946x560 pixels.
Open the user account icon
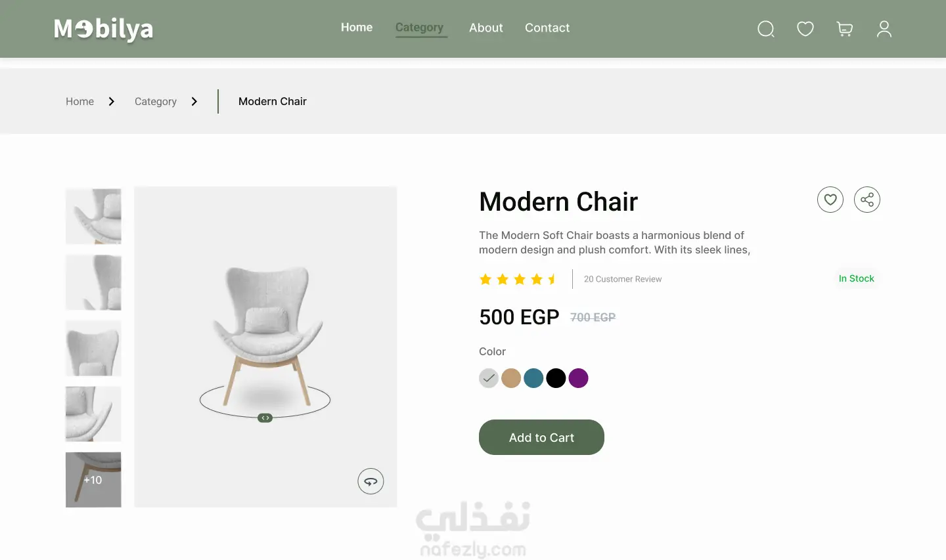[884, 29]
